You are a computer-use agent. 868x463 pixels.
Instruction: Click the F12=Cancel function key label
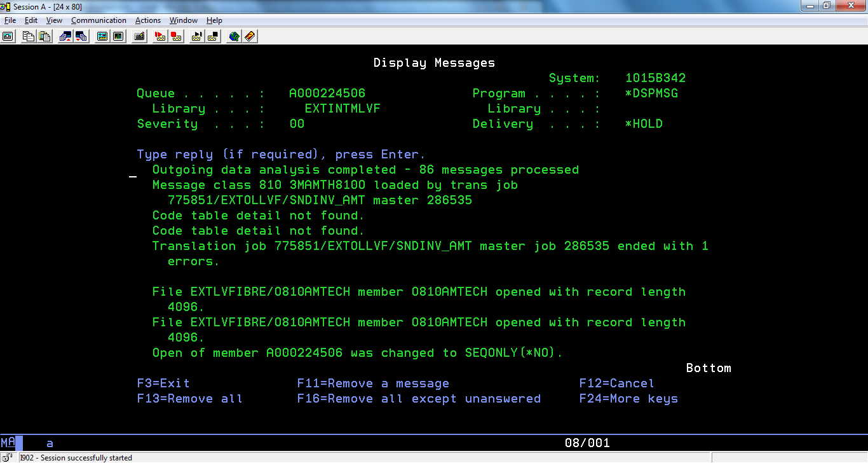[x=616, y=384]
